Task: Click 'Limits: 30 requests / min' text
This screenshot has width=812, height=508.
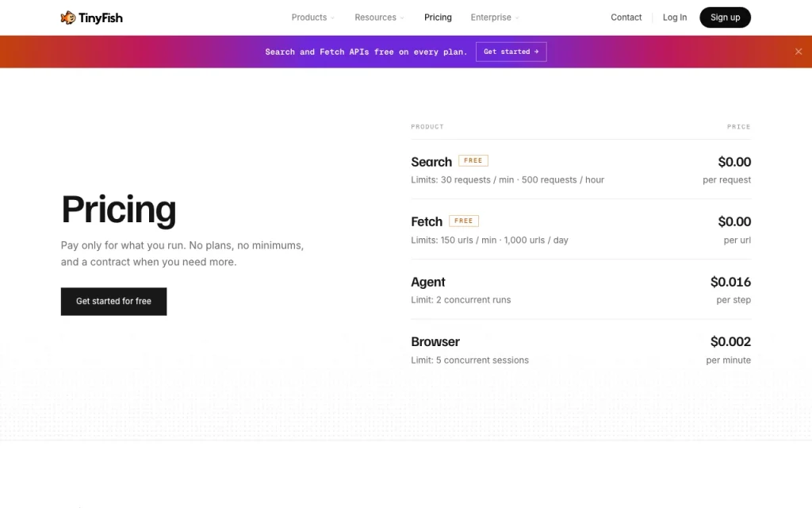Action: coord(462,180)
